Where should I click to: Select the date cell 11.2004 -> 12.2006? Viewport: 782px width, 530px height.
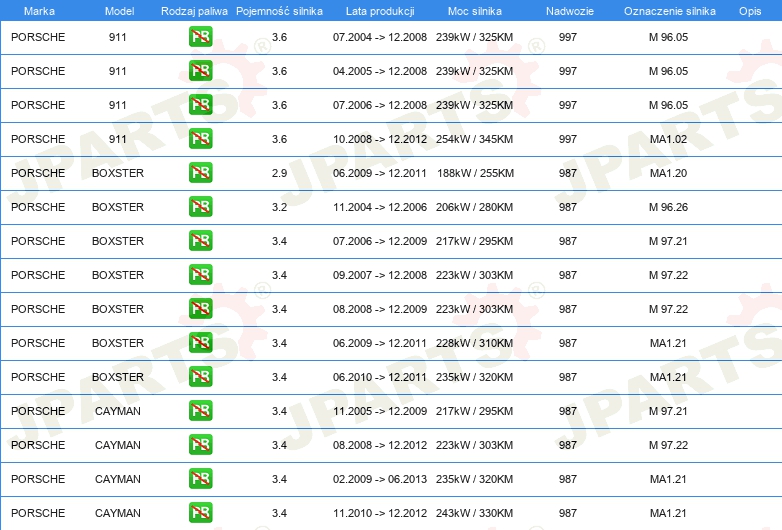tap(380, 207)
